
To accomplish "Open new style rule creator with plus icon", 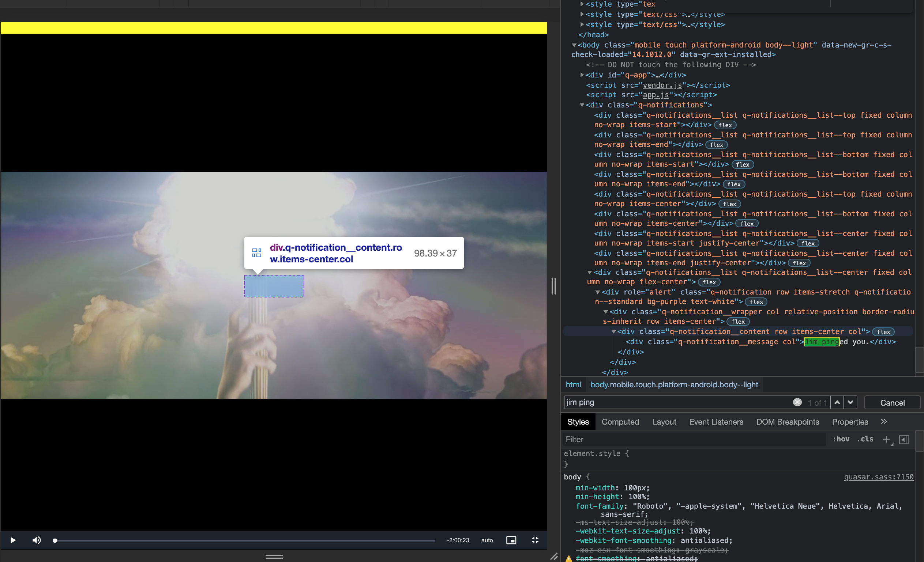I will pos(886,439).
